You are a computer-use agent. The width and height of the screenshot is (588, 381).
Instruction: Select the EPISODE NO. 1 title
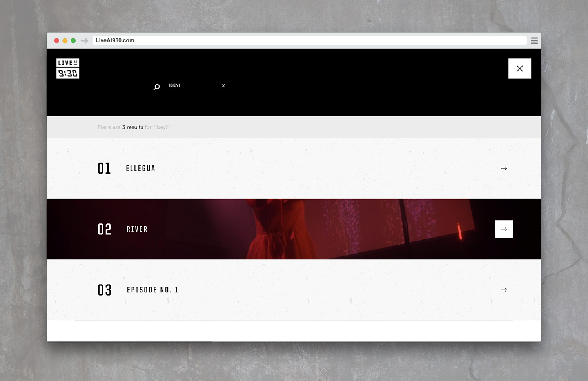coord(152,290)
